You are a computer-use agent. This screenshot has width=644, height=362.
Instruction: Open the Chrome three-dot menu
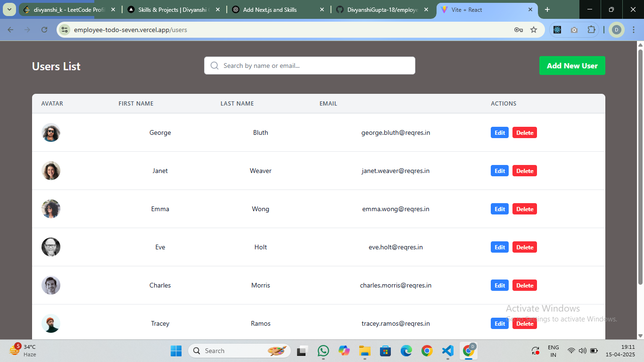coord(634,30)
